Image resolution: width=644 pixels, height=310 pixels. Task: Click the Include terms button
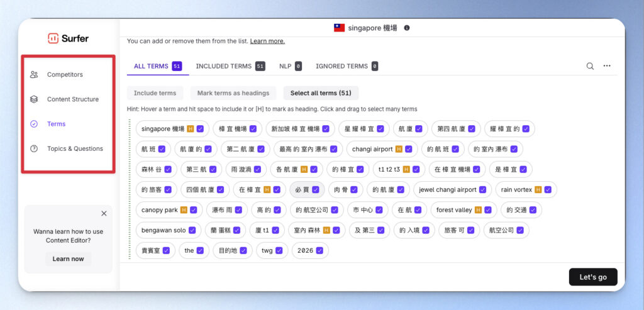coord(155,93)
